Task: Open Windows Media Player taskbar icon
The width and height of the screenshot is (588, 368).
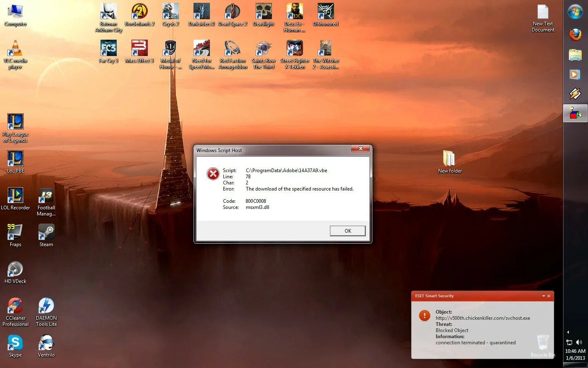Action: pyautogui.click(x=575, y=74)
